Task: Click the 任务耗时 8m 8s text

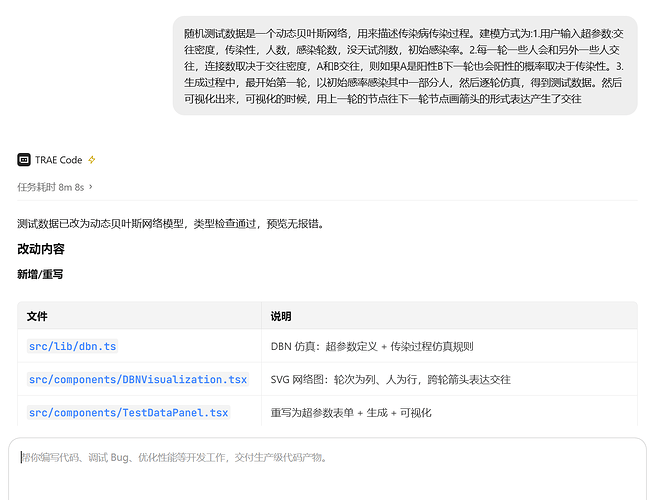Action: pyautogui.click(x=51, y=187)
